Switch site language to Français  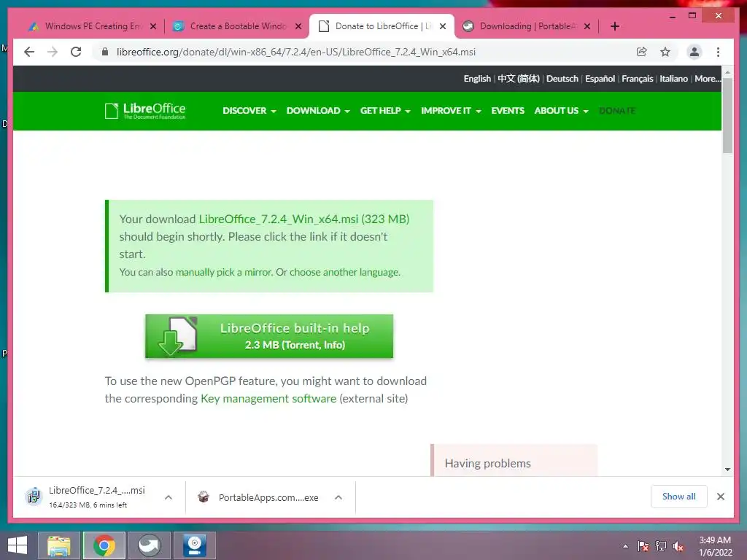tap(637, 79)
